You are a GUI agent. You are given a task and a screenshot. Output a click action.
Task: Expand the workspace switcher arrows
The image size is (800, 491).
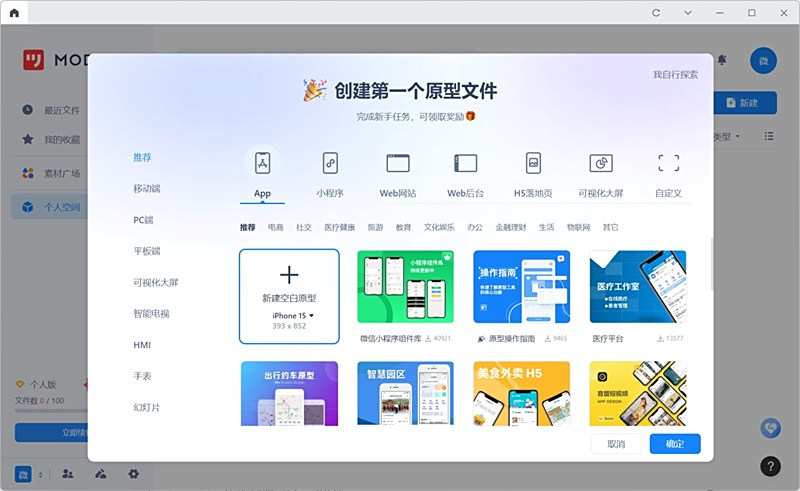[41, 474]
